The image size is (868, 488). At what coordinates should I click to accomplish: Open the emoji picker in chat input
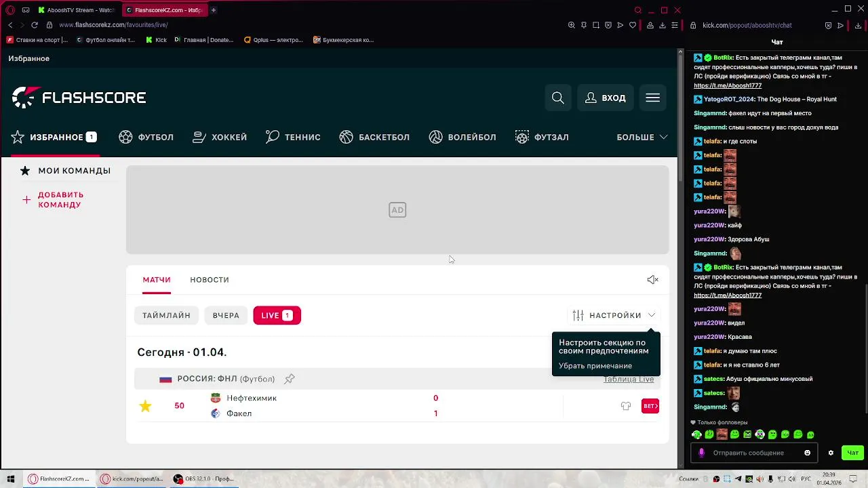coord(807,453)
